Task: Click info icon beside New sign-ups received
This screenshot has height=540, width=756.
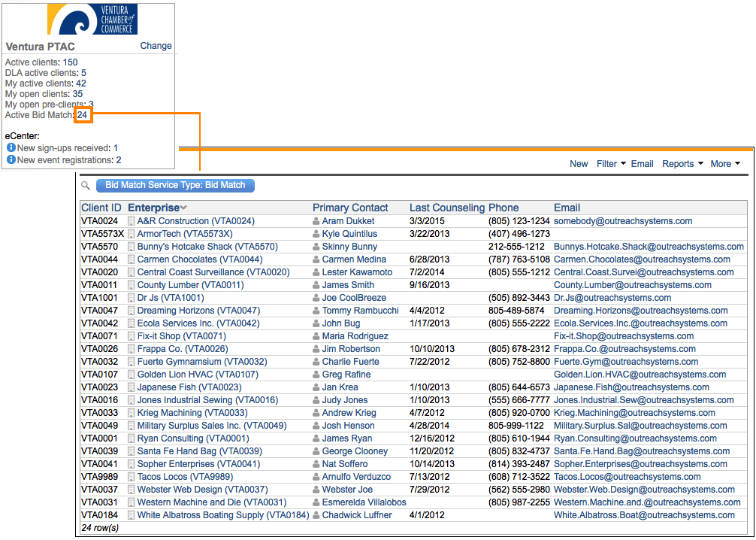Action: 11,148
